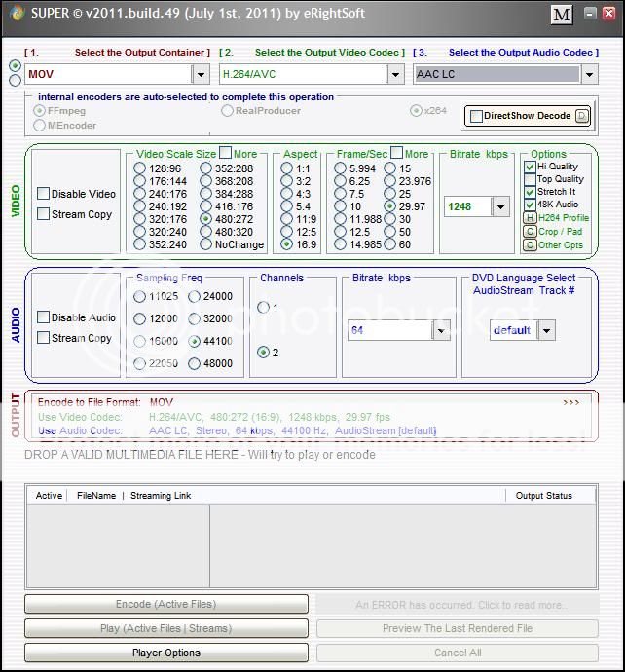Viewport: 625px width, 672px height.
Task: Close the SUPER application window
Action: pos(608,15)
